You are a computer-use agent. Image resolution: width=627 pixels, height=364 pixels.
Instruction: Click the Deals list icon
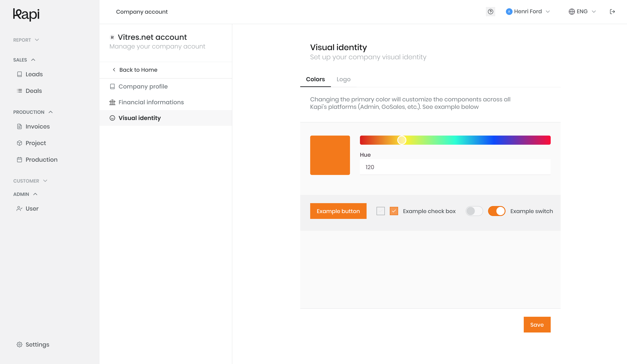pyautogui.click(x=19, y=91)
